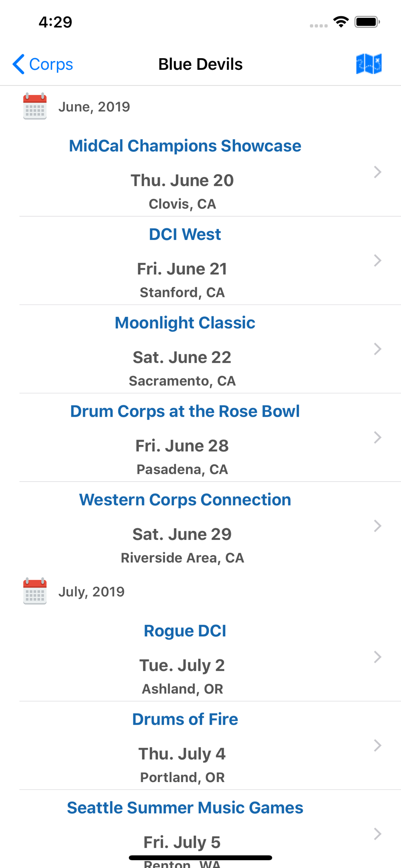Tap Stanford, CA location text
Image resolution: width=401 pixels, height=868 pixels.
click(x=182, y=293)
